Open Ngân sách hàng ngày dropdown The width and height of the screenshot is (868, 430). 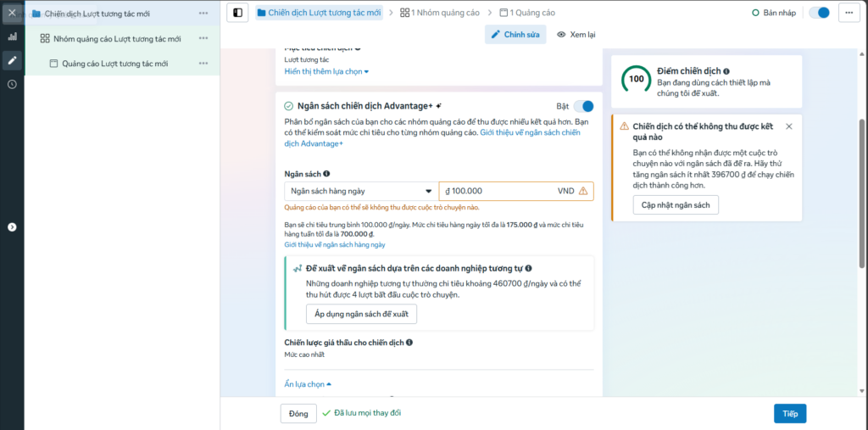pyautogui.click(x=361, y=191)
